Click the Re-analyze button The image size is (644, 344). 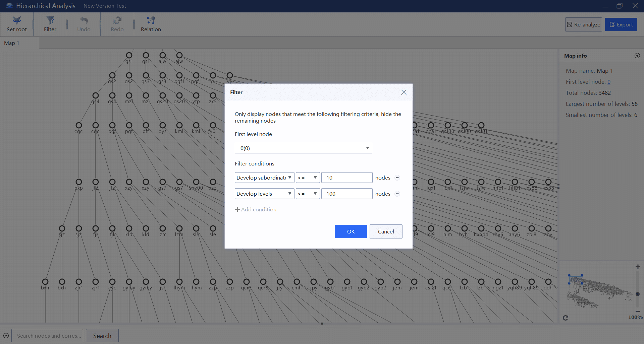pos(583,24)
